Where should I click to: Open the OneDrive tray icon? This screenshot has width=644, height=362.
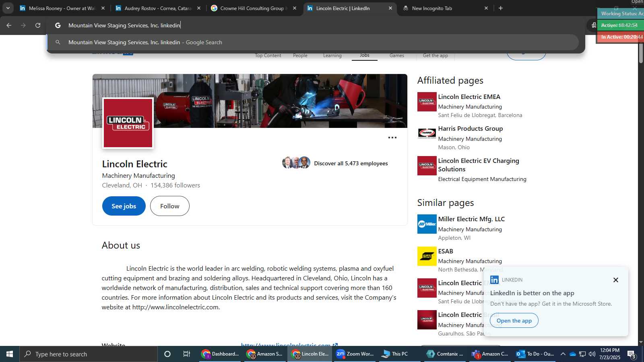[573, 354]
